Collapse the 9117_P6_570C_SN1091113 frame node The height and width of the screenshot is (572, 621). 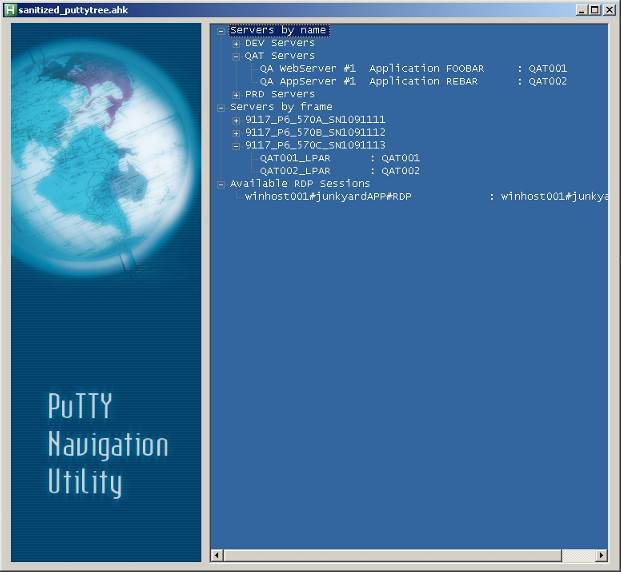click(236, 146)
